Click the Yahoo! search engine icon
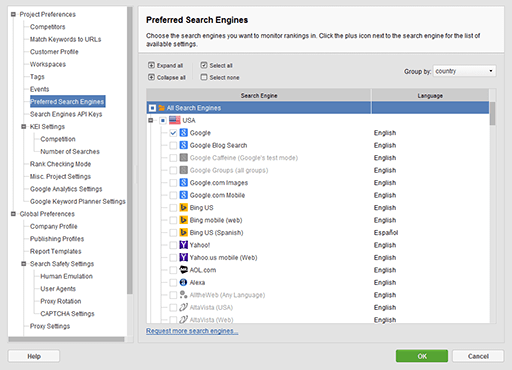Screen dimensions: 512x370 pyautogui.click(x=183, y=245)
